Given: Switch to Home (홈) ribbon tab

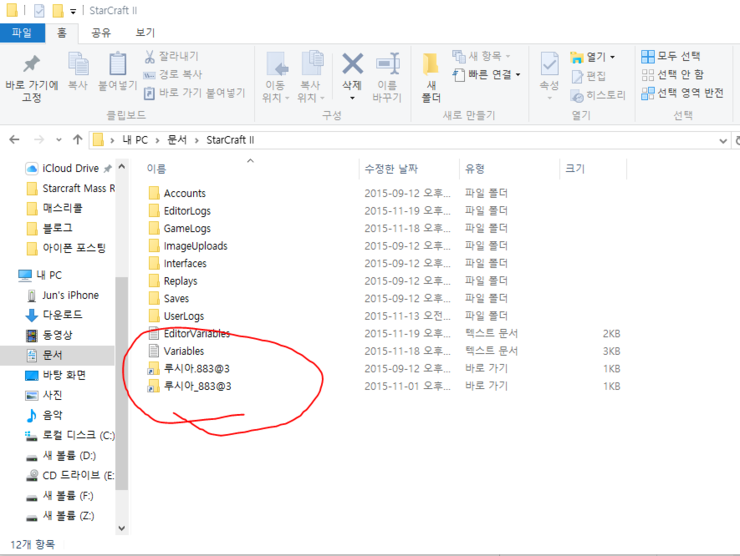Looking at the screenshot, I should point(62,33).
